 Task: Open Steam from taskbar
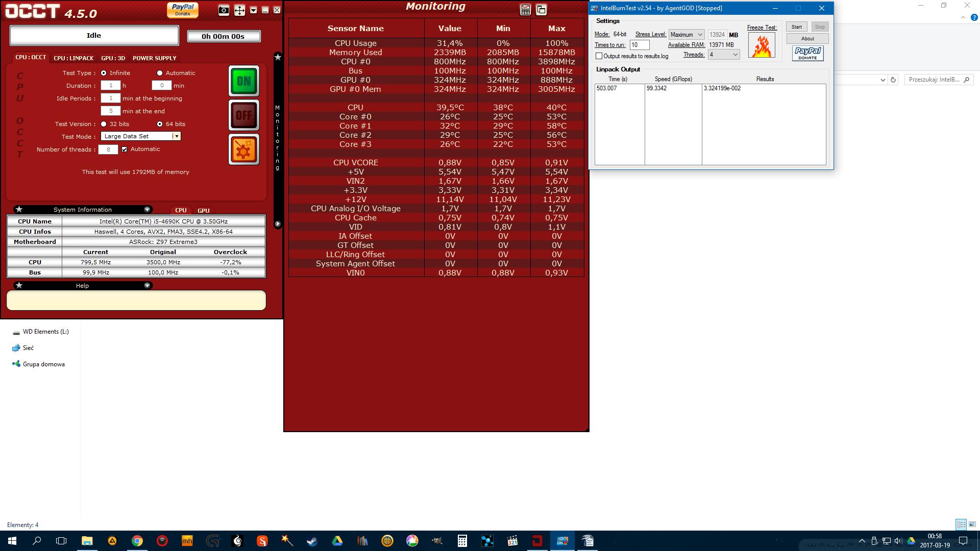pos(312,541)
